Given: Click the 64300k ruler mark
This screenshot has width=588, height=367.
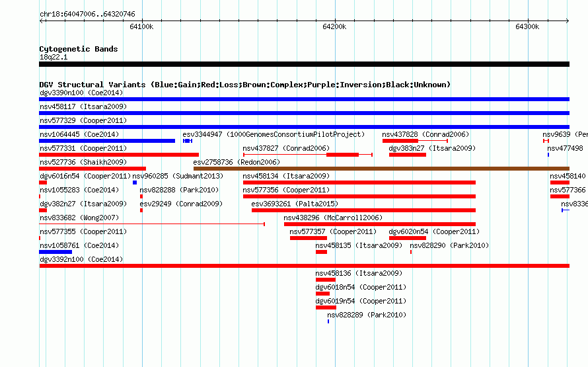Looking at the screenshot, I should pos(527,26).
